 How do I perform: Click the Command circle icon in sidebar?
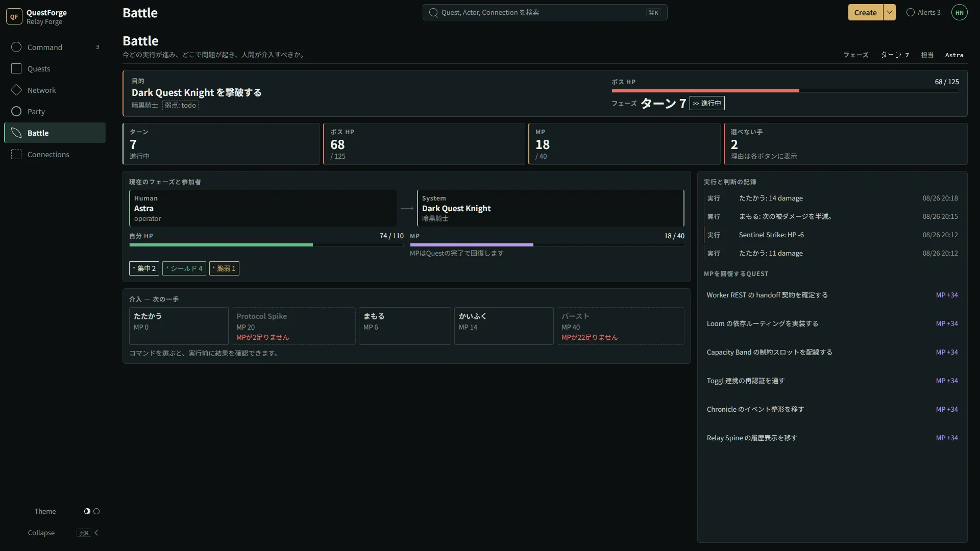click(16, 47)
